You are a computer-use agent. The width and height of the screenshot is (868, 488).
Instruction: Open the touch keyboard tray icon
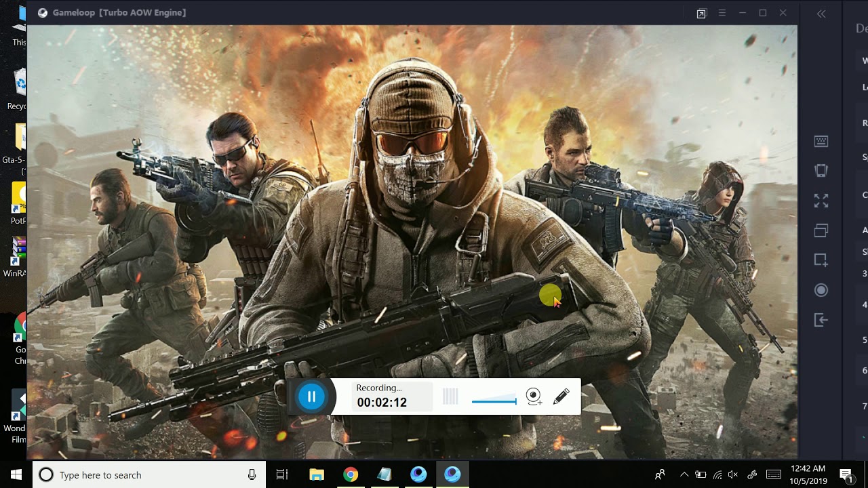[774, 475]
